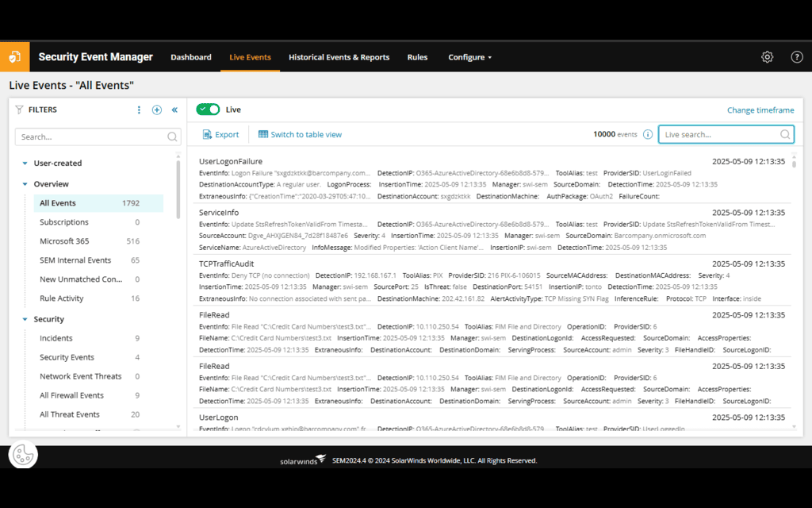The width and height of the screenshot is (812, 508).
Task: Click the magnifier in the Live search box
Action: click(784, 134)
